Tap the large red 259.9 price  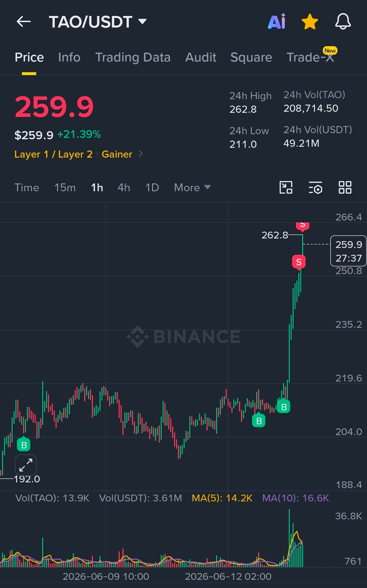[x=54, y=107]
